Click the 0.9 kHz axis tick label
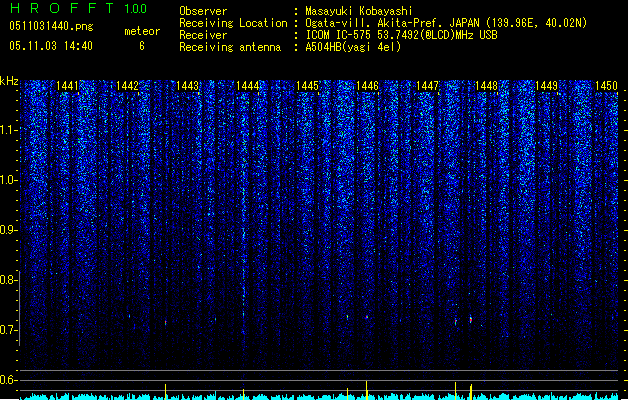Viewport: 629px width, 400px height. click(9, 230)
